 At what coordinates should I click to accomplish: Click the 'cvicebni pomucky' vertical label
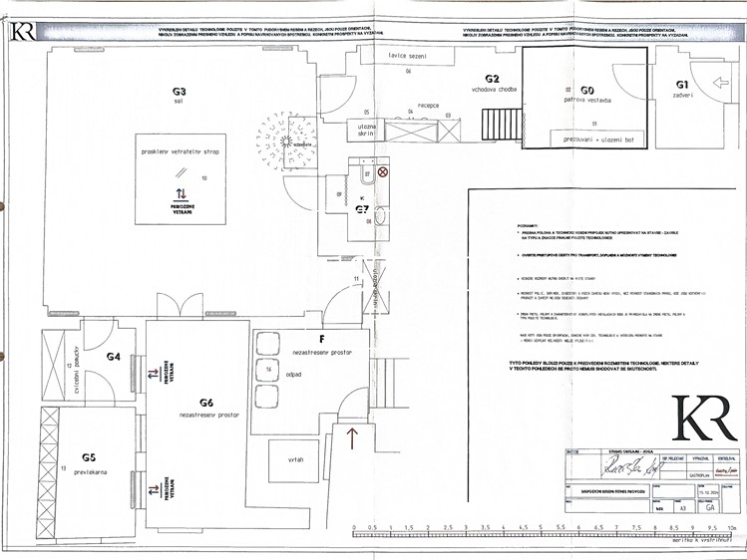77,370
